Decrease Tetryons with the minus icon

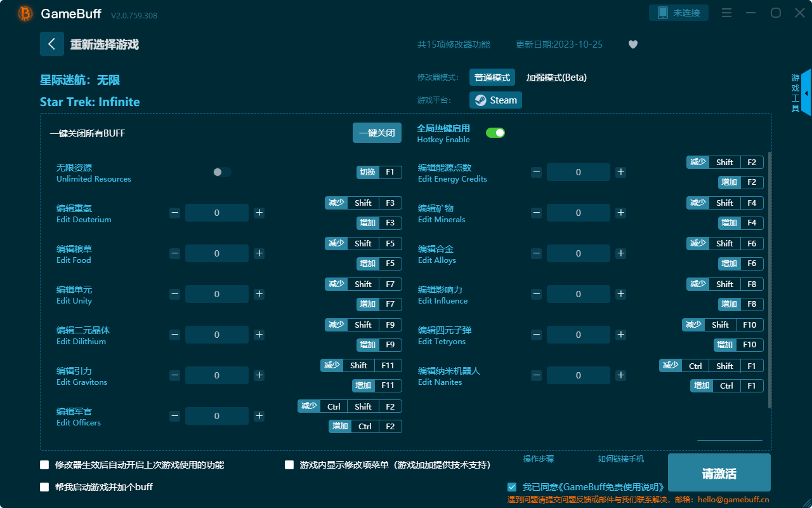tap(536, 335)
